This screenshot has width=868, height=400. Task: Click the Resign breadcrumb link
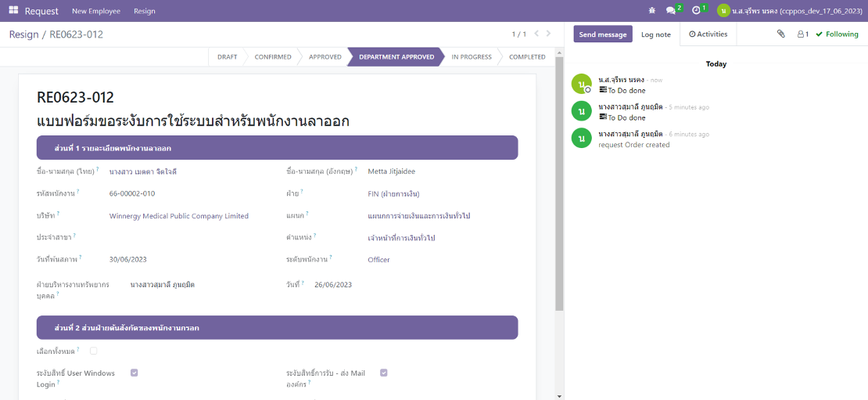click(x=23, y=34)
